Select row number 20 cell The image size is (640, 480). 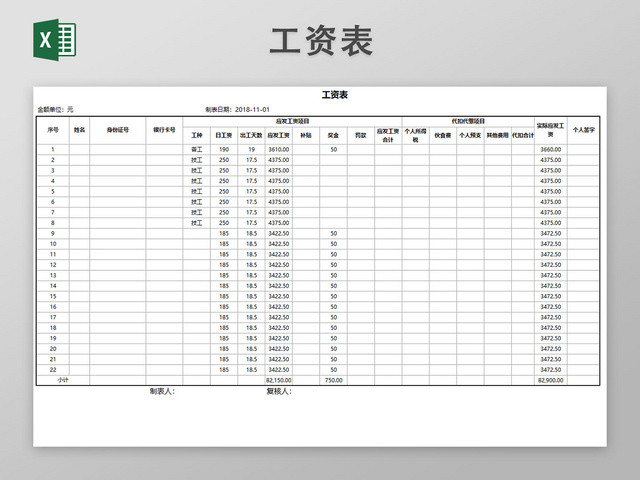[53, 349]
